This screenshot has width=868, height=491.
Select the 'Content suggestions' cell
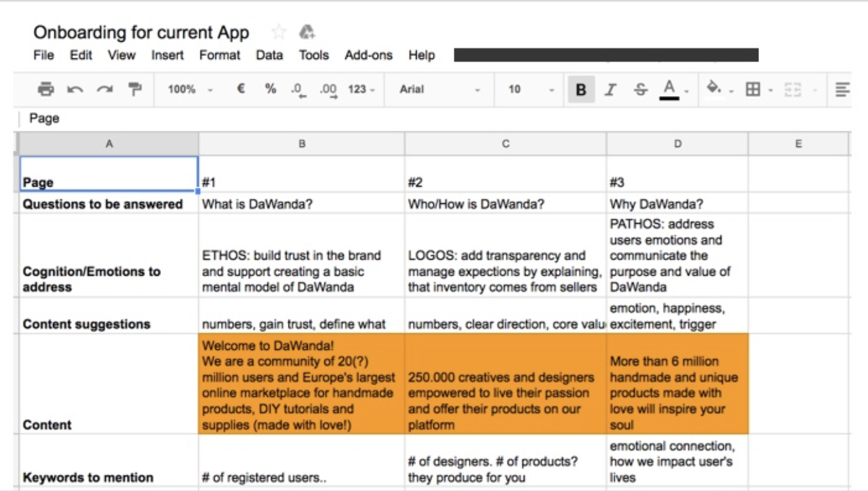pos(109,315)
